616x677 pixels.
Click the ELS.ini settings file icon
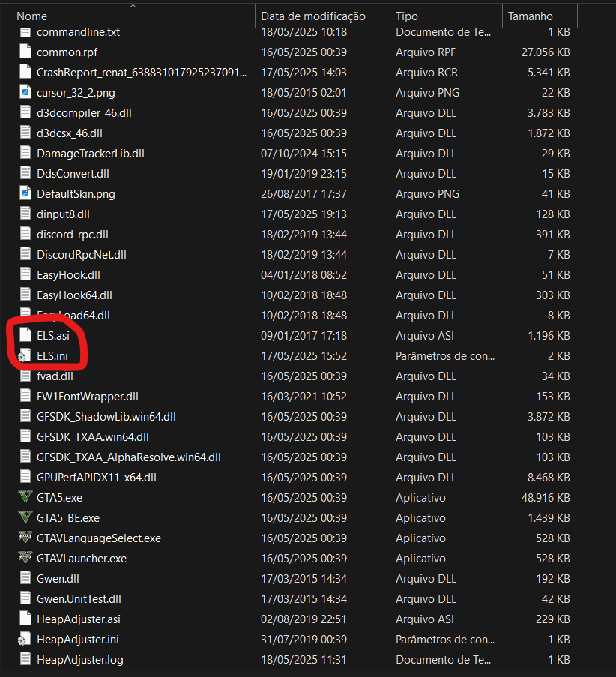click(25, 356)
